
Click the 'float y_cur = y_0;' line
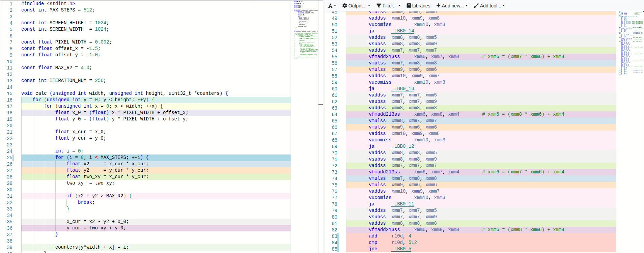click(x=81, y=138)
